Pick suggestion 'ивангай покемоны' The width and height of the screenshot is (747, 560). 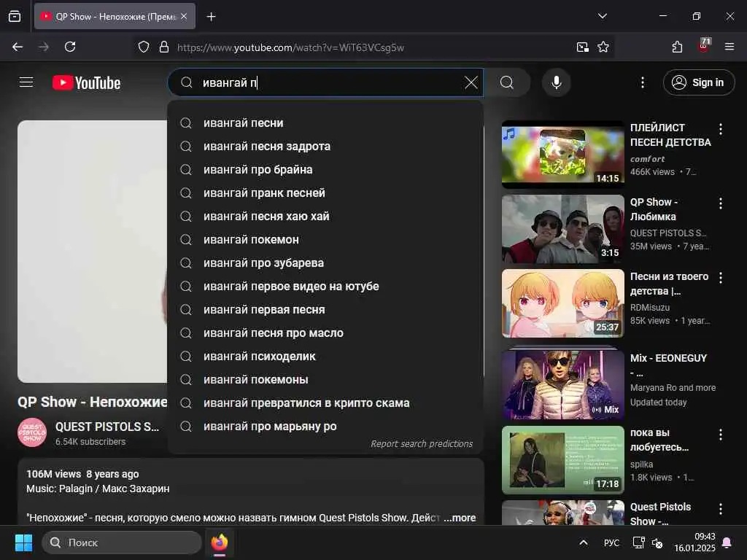click(325, 379)
